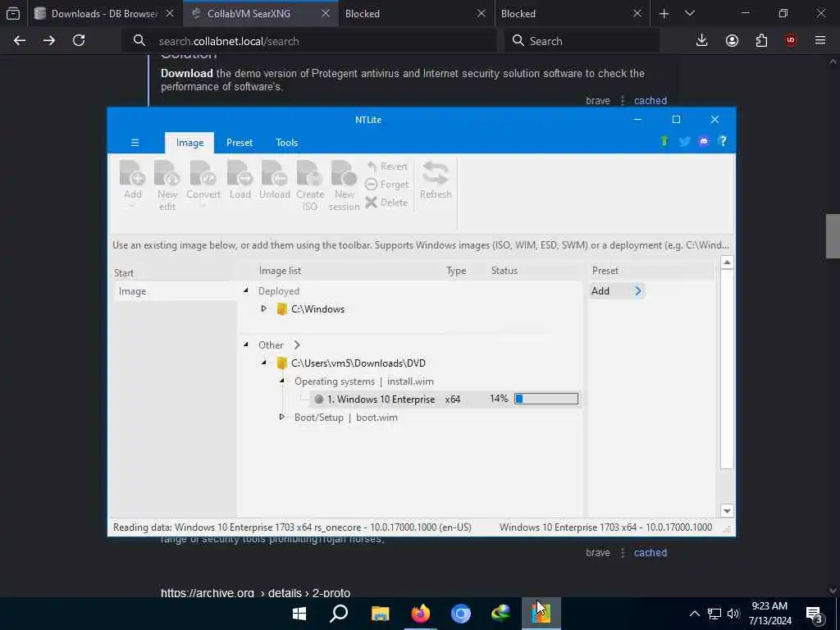Image resolution: width=840 pixels, height=630 pixels.
Task: Open the browser downloads icon
Action: point(702,41)
